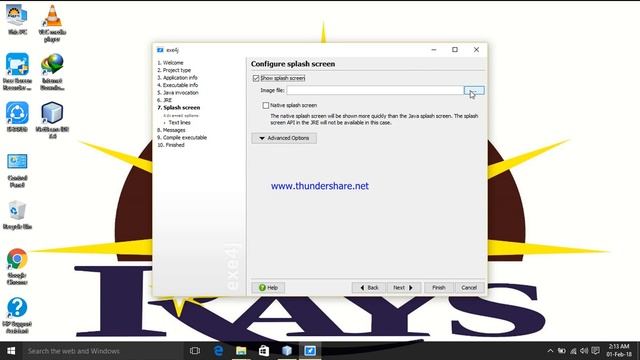The height and width of the screenshot is (360, 640).
Task: Open Task View on the taskbar
Action: click(195, 351)
